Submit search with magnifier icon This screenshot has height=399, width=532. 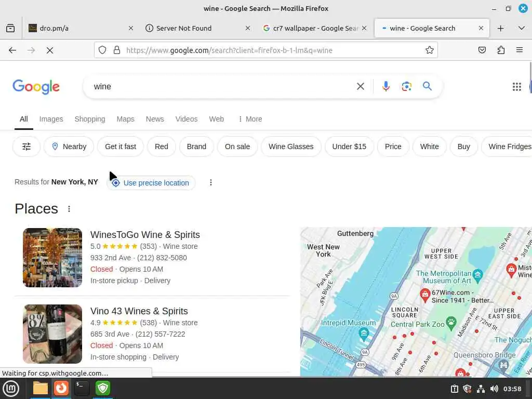click(x=427, y=87)
